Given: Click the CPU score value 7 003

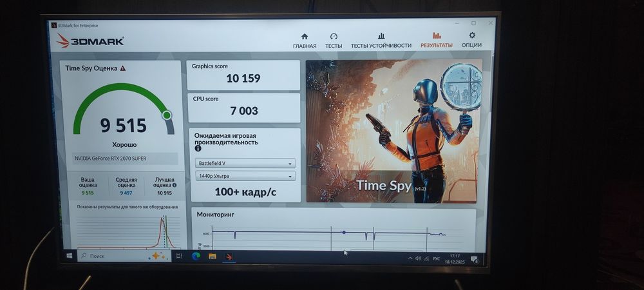Looking at the screenshot, I should (244, 110).
